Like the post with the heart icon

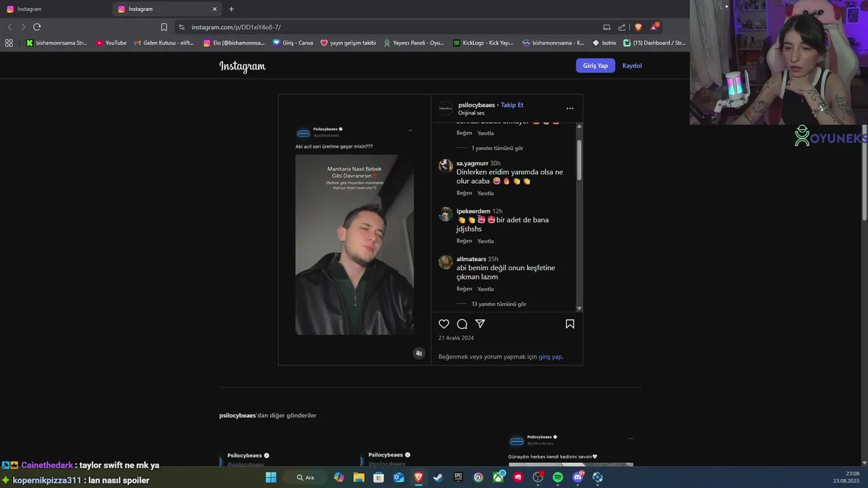point(444,324)
